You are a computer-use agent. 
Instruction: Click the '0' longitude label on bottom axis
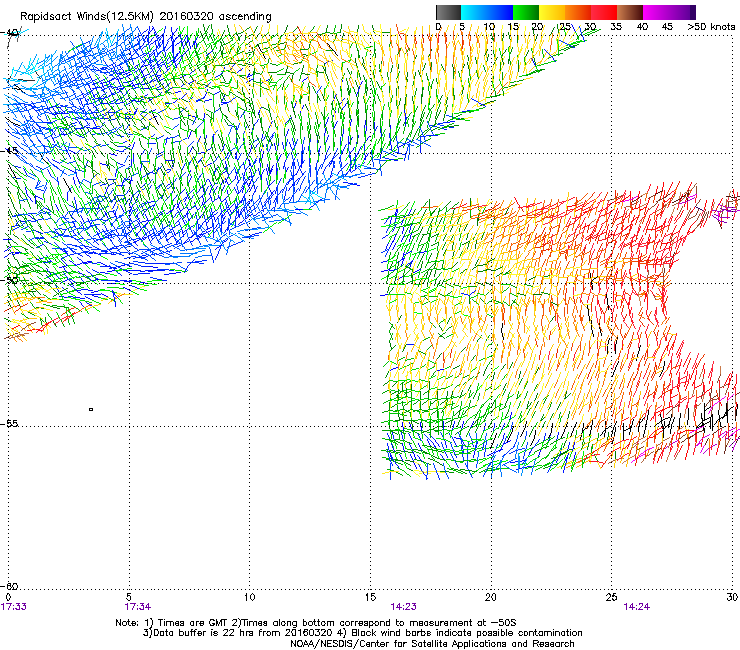[x=8, y=597]
